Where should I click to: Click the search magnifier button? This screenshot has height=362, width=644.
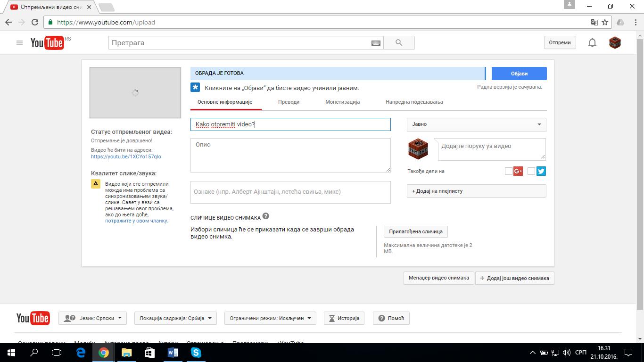click(399, 43)
